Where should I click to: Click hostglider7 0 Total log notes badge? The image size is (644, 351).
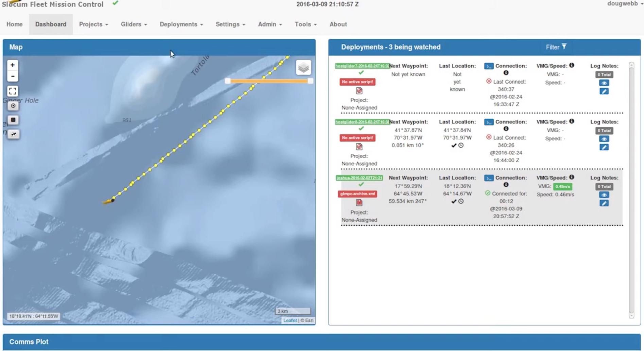coord(604,75)
